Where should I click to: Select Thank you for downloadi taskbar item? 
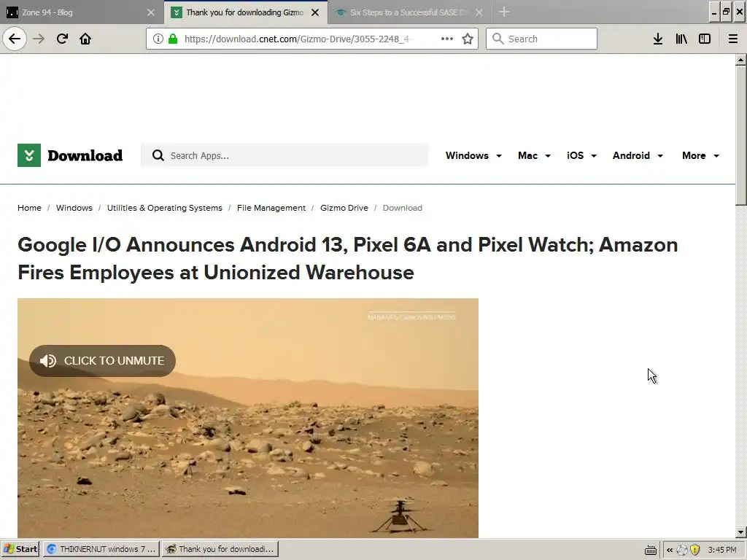[x=220, y=550]
